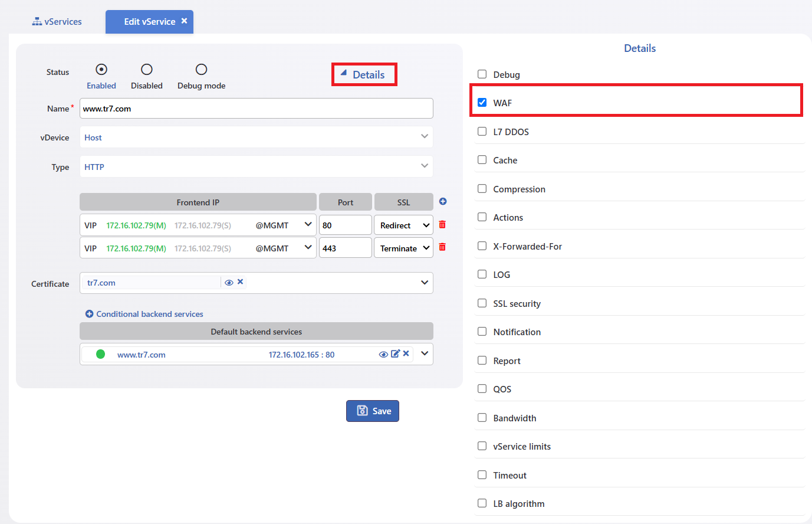Enable the Compression checkbox
The height and width of the screenshot is (524, 812).
[x=482, y=189]
